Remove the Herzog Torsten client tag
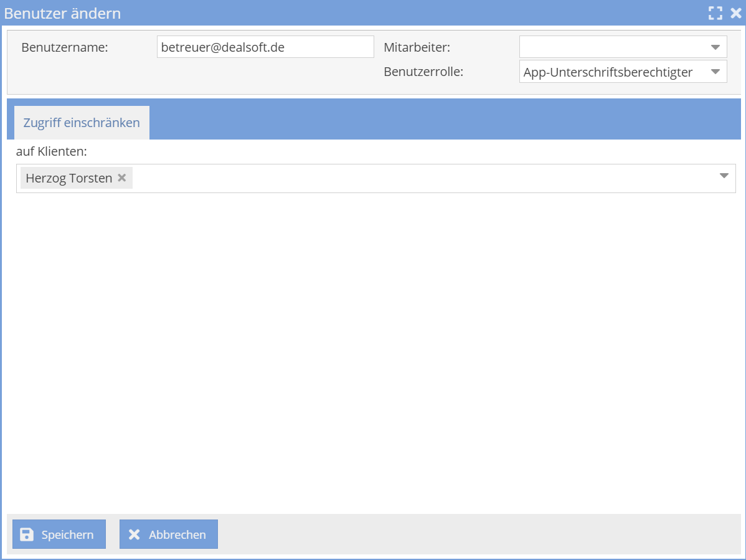746x560 pixels. coord(122,178)
